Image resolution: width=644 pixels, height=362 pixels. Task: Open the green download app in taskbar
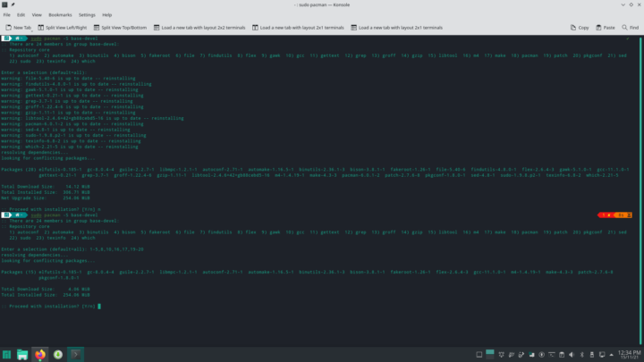point(58,355)
